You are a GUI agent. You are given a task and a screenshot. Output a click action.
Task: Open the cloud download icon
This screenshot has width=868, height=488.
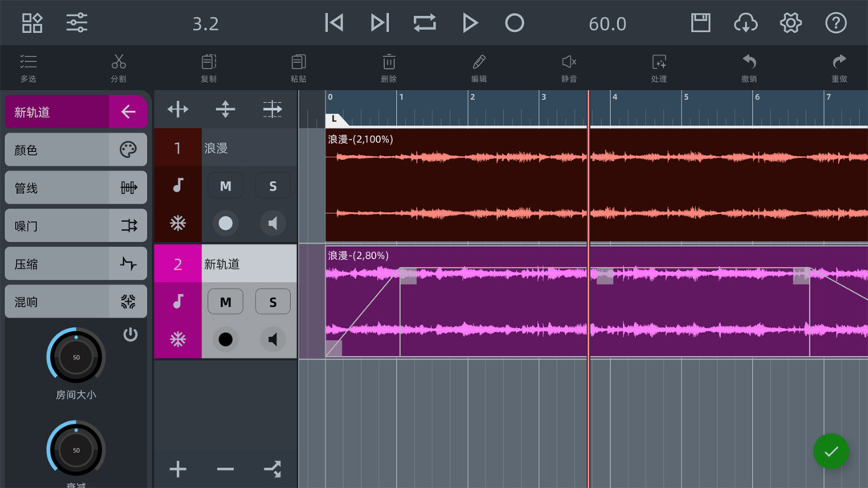(746, 23)
